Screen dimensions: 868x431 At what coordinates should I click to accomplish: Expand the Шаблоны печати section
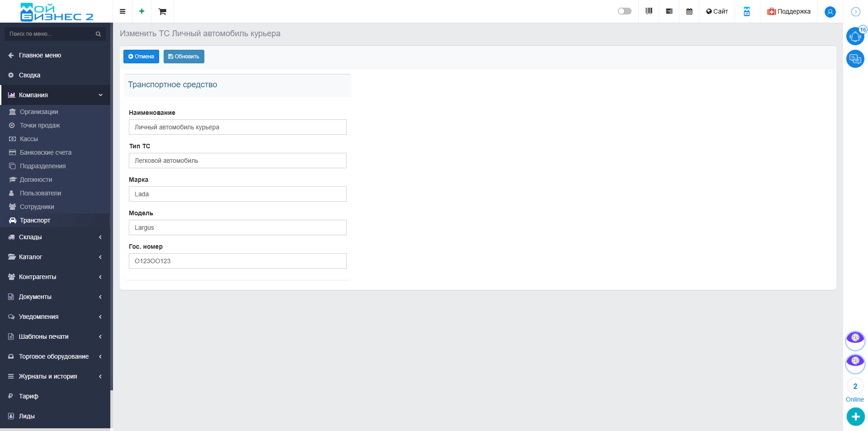coord(55,336)
